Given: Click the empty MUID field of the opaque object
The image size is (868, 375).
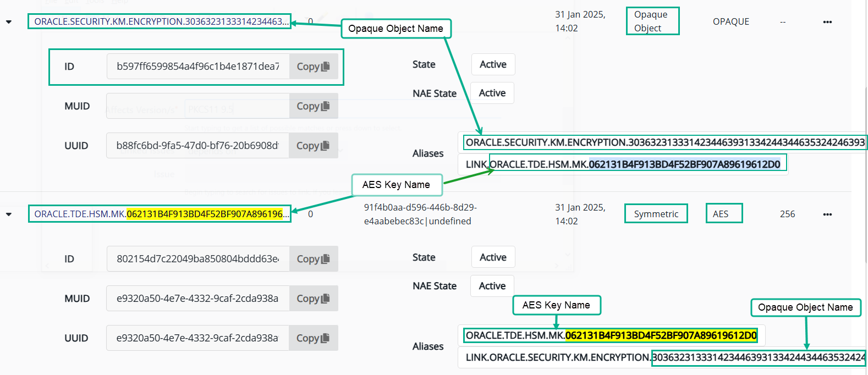Looking at the screenshot, I should [198, 106].
